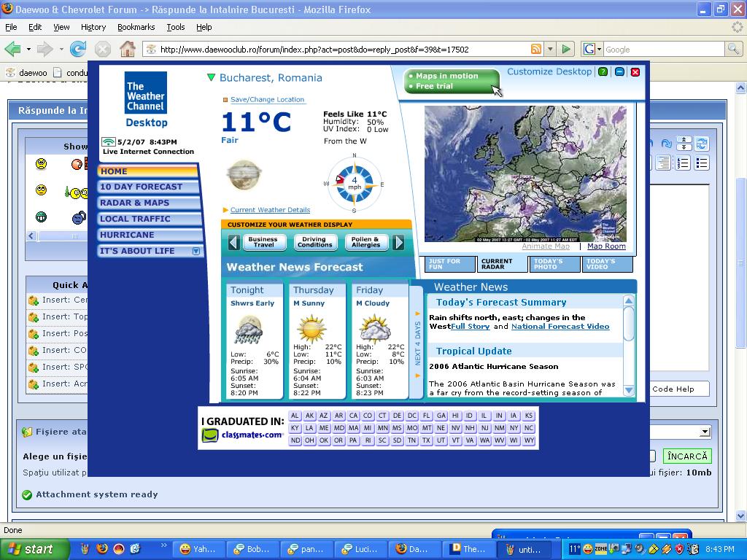Click the Google search magnifier icon
Image resolution: width=747 pixels, height=560 pixels.
pyautogui.click(x=733, y=50)
